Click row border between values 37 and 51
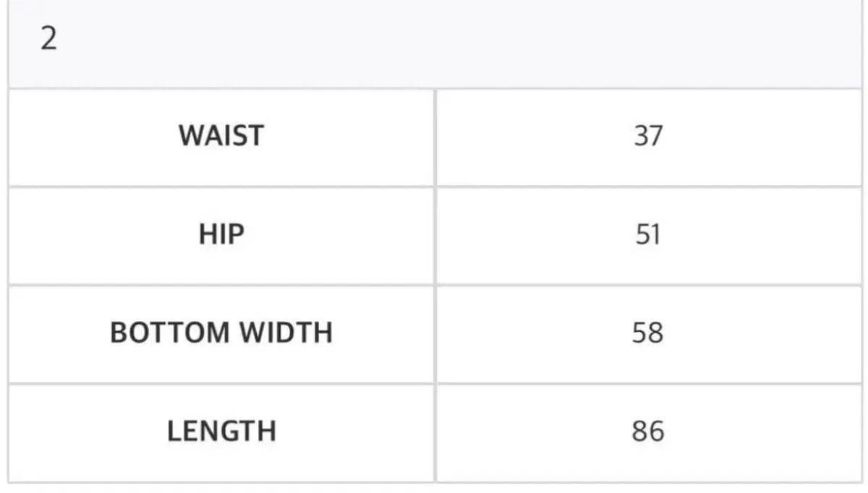Screen dimensions: 868x493 coord(647,187)
